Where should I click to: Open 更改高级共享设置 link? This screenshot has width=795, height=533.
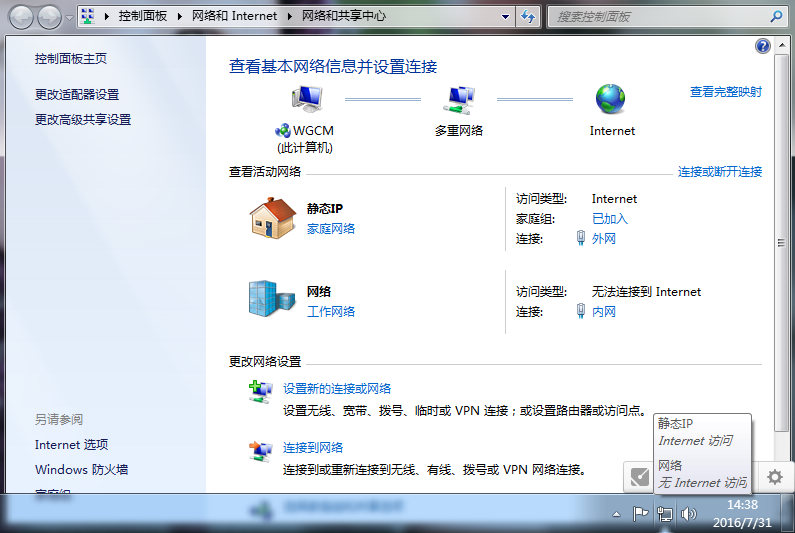click(83, 120)
